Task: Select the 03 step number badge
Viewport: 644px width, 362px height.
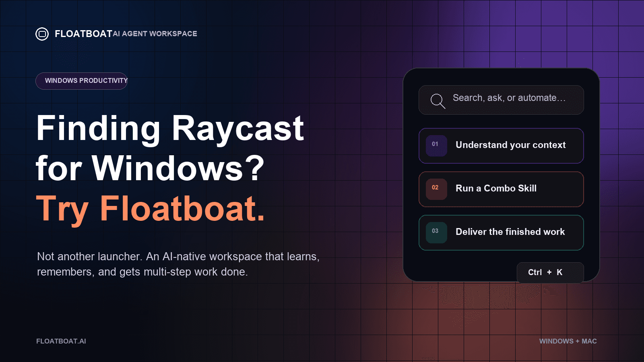Action: 436,232
